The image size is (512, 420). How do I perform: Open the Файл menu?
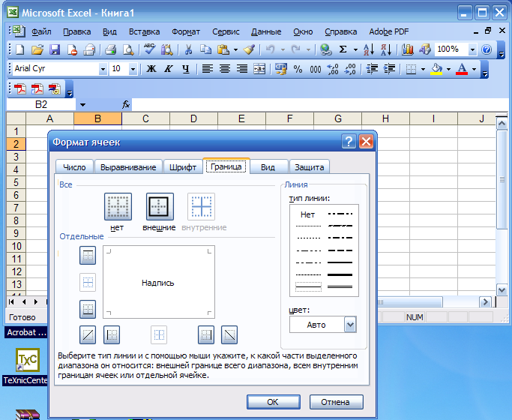point(41,31)
